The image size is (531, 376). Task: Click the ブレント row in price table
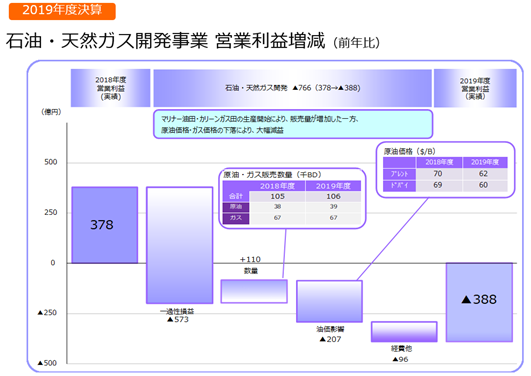coord(445,174)
